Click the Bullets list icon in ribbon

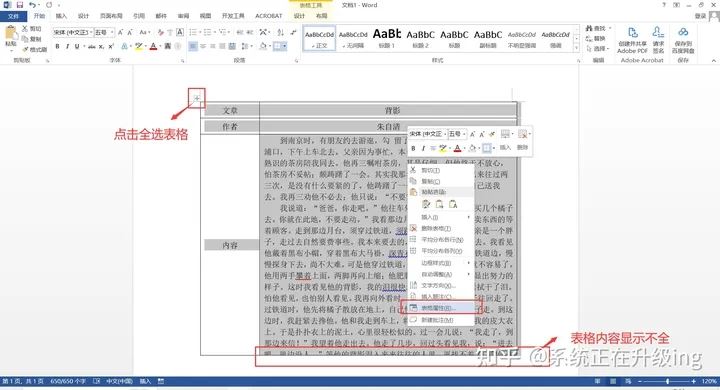pyautogui.click(x=193, y=32)
